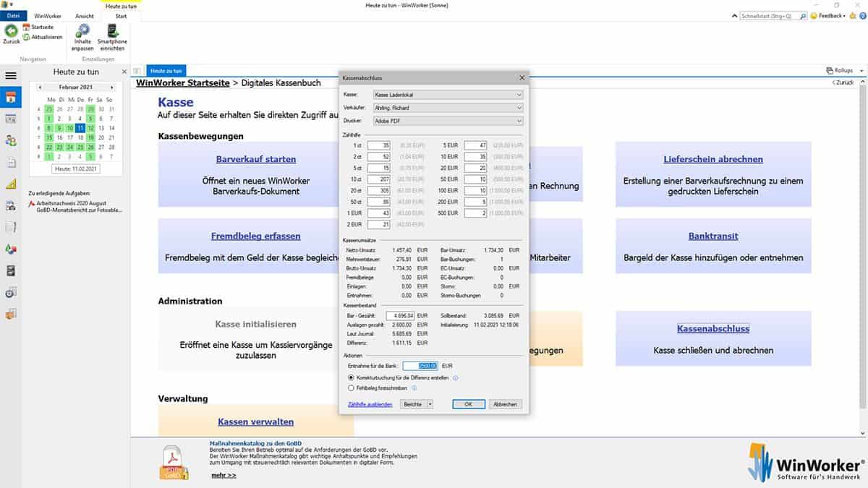
Task: Select the Start ribbon tab
Action: click(x=121, y=15)
